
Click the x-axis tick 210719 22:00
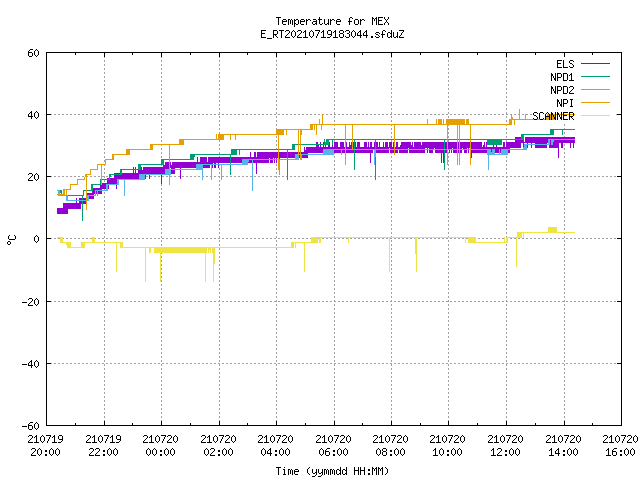click(104, 446)
